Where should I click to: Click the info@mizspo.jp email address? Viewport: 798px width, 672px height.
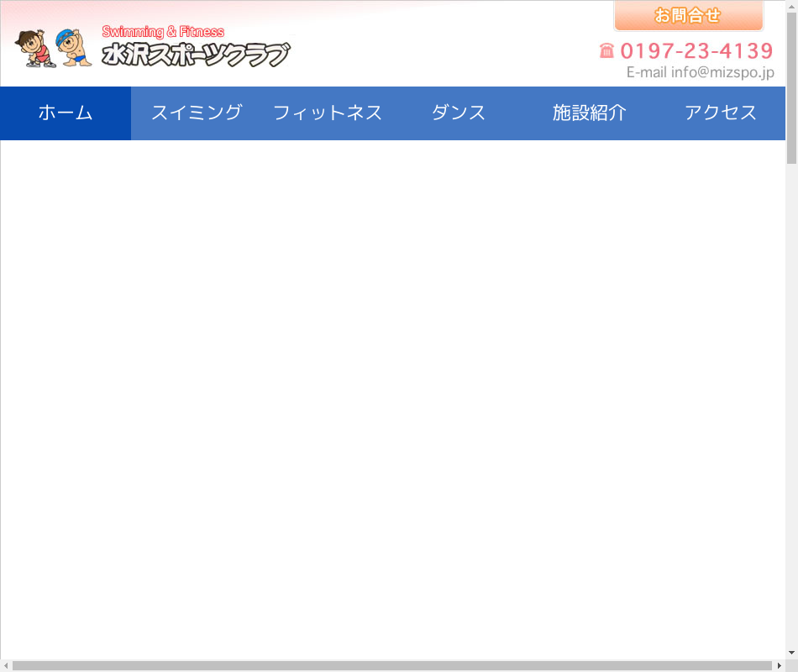[722, 72]
